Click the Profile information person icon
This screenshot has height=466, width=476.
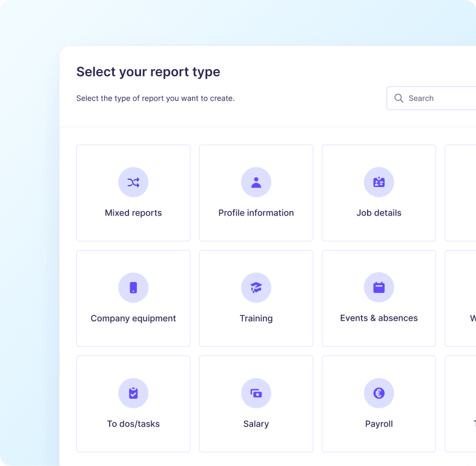pos(256,182)
